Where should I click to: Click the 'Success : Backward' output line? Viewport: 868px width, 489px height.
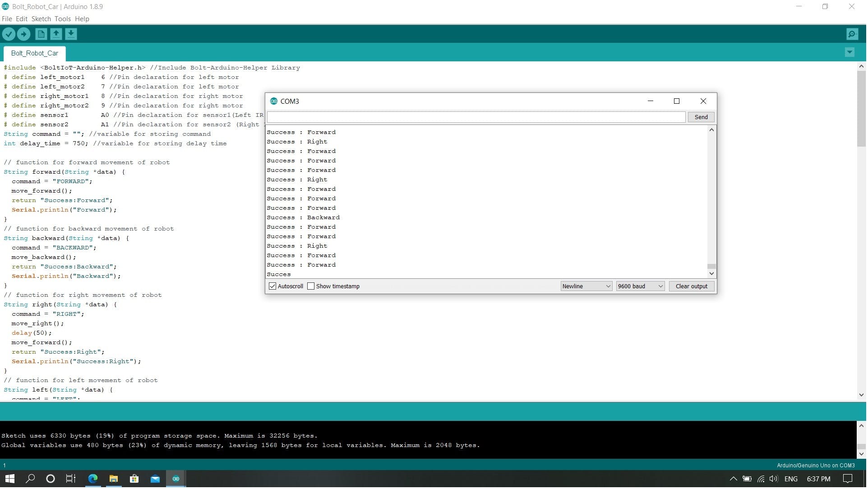coord(303,217)
